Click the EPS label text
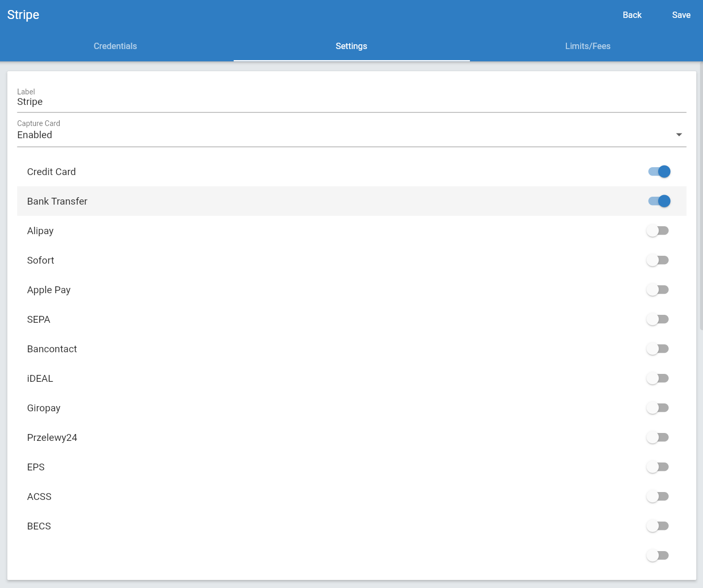This screenshot has width=703, height=588. [36, 467]
